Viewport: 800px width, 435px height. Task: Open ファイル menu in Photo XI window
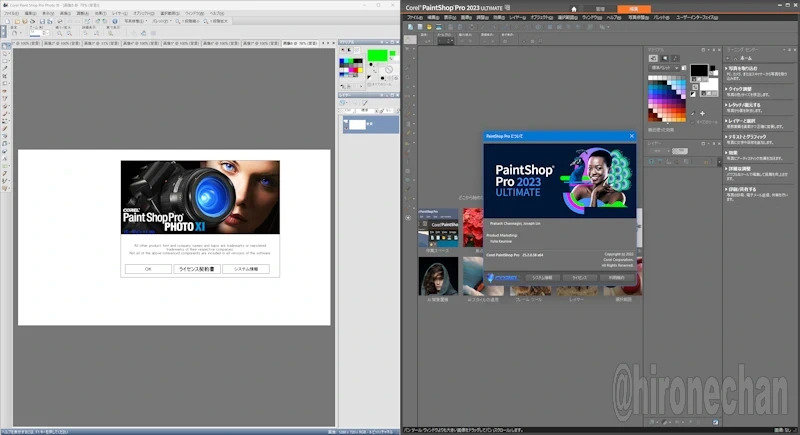click(11, 13)
